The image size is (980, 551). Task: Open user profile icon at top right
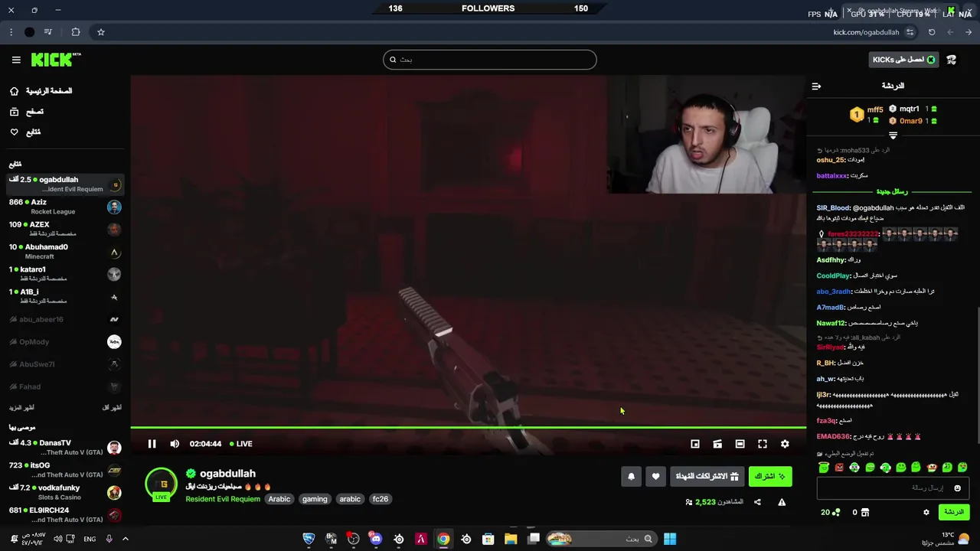tap(952, 60)
